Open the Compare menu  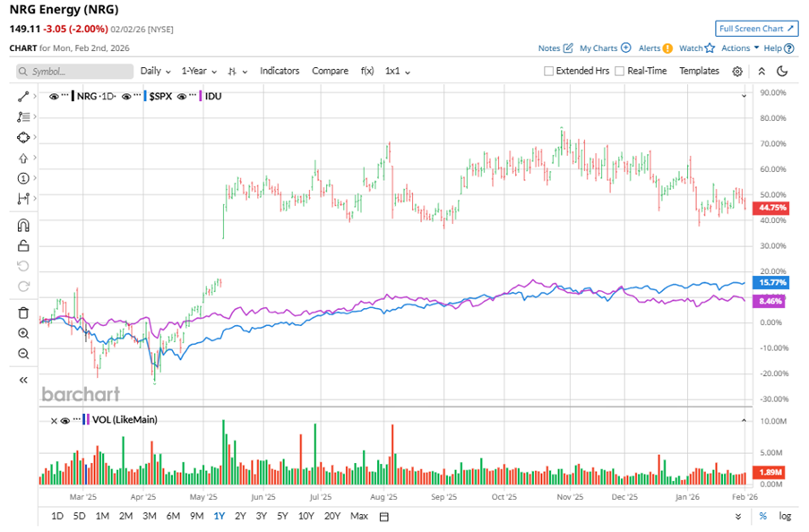pyautogui.click(x=331, y=72)
